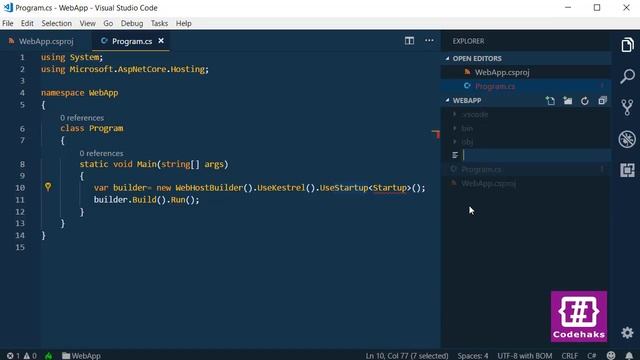
Task: Split the editor with the split icon
Action: pyautogui.click(x=409, y=40)
